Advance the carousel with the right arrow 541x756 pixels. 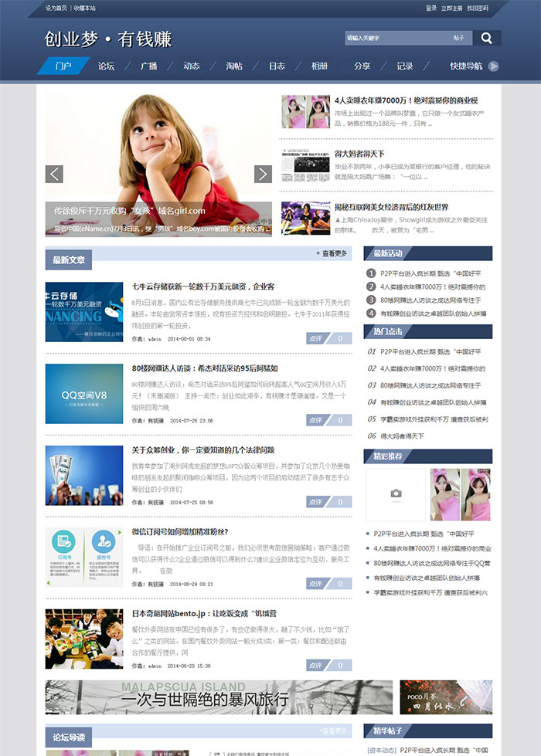pyautogui.click(x=263, y=174)
